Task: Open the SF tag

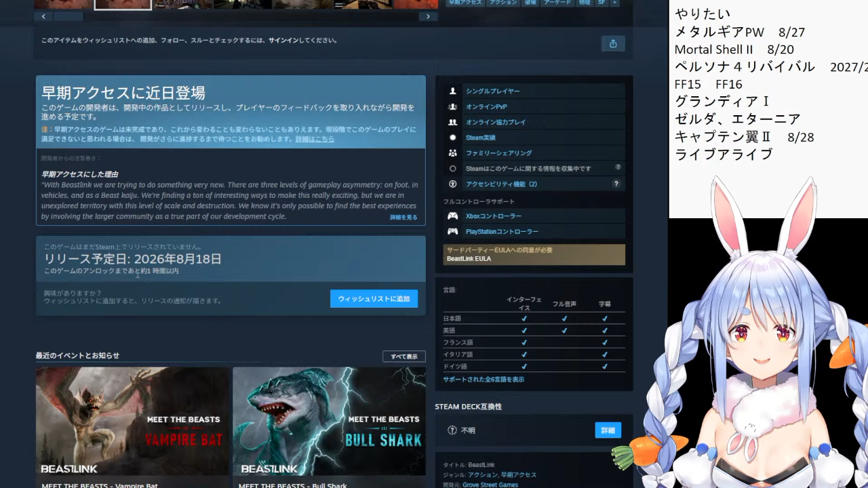Action: (601, 3)
